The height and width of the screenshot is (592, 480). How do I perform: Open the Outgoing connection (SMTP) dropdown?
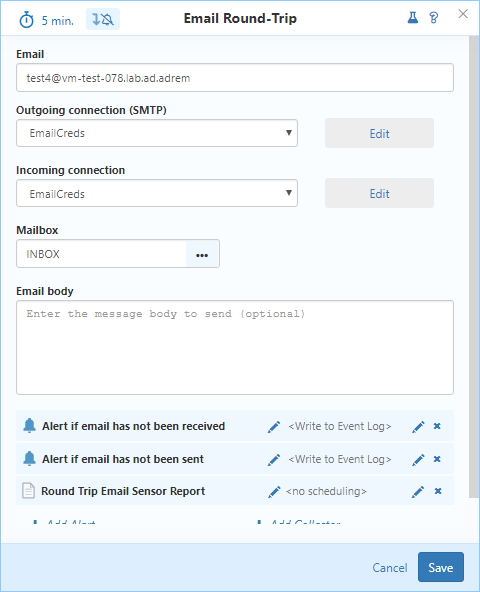[x=157, y=133]
